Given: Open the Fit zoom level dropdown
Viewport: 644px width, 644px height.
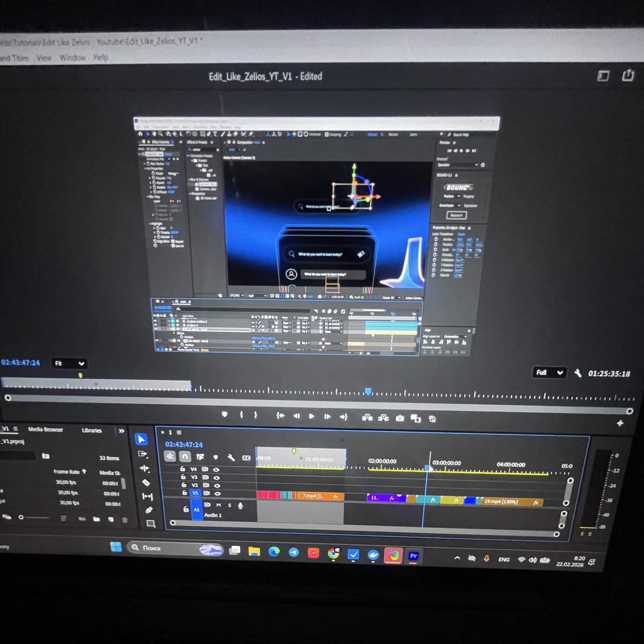Looking at the screenshot, I should (x=70, y=363).
